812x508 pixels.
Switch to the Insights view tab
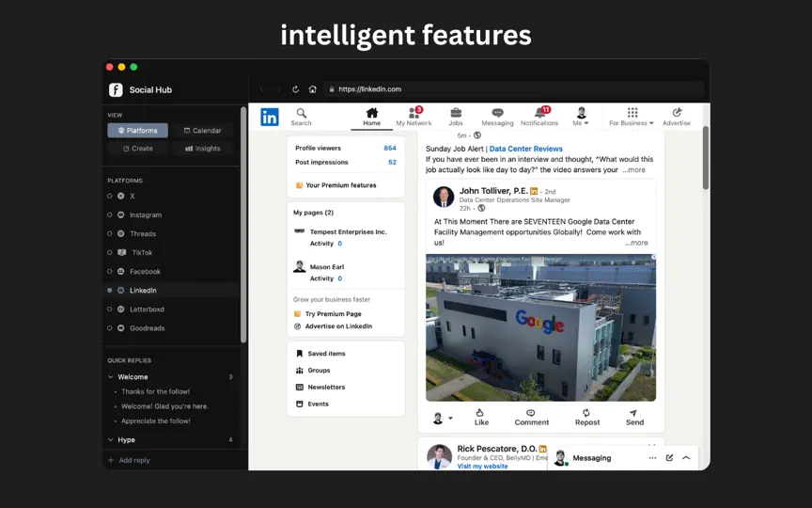(202, 149)
